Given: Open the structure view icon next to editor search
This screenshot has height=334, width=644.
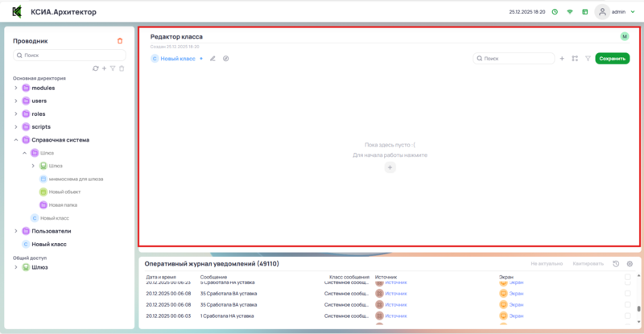Looking at the screenshot, I should point(575,59).
